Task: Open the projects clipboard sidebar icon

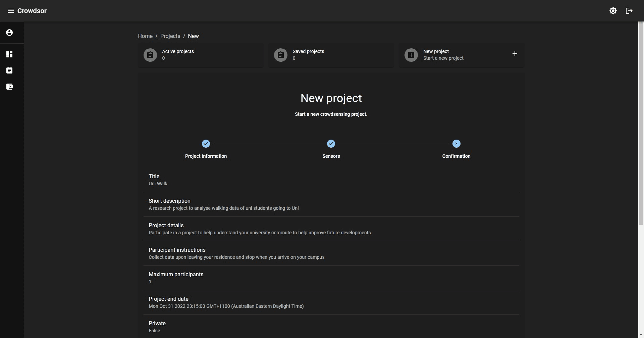Action: 9,70
